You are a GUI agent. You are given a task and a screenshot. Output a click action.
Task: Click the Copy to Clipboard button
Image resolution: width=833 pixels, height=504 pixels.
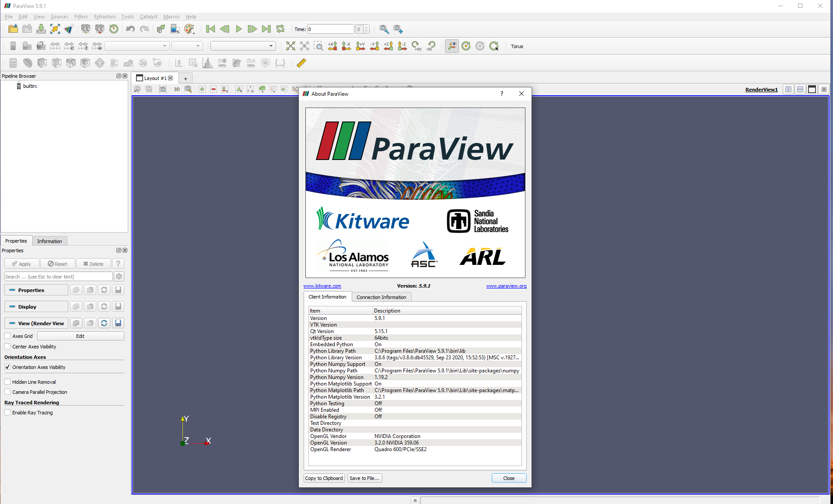point(324,478)
